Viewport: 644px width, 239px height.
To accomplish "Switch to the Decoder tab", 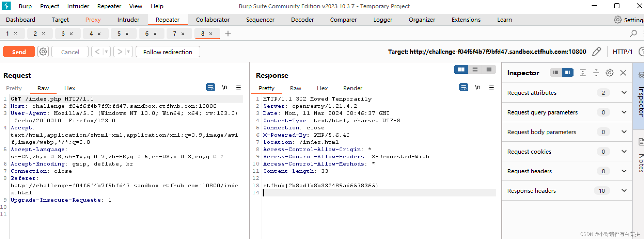I will pos(302,20).
